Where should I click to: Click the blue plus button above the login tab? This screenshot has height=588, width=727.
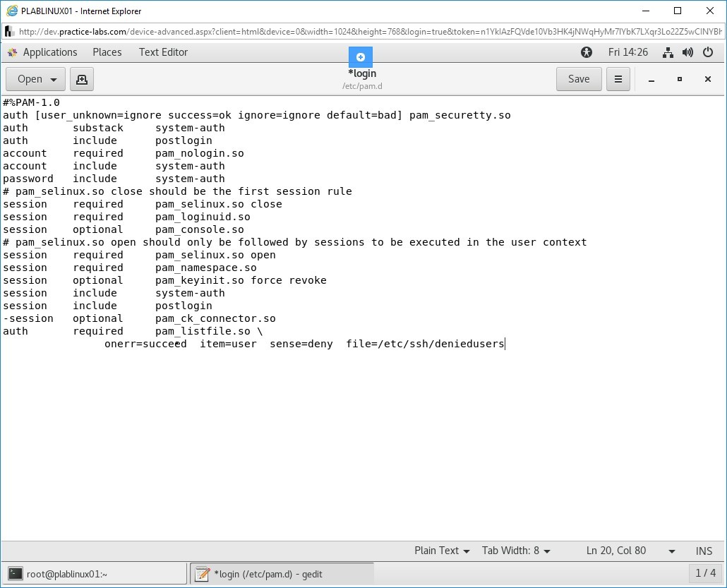click(360, 56)
